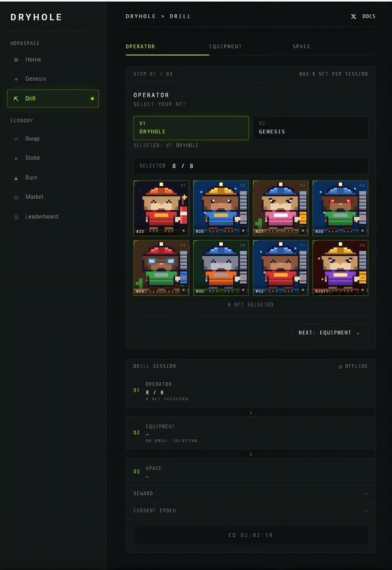Open Home in the sidebar
Viewport: 392px width, 570px height.
[x=53, y=59]
